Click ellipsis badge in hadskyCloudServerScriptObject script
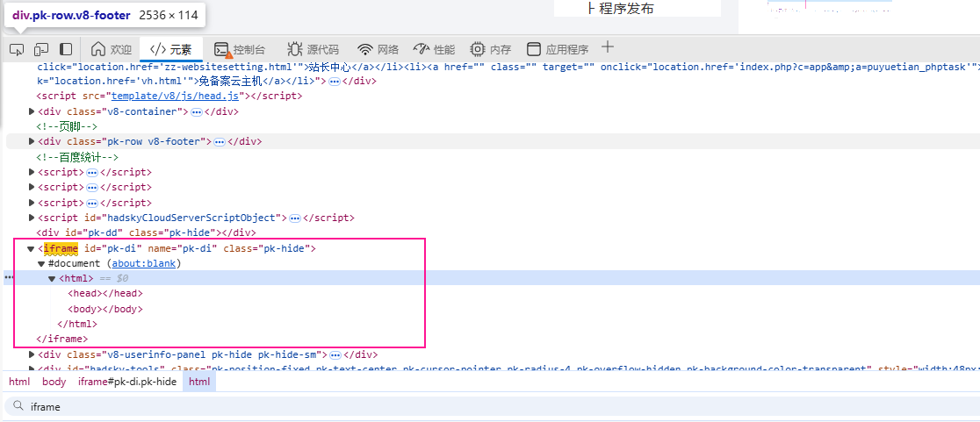980x422 pixels. point(295,218)
